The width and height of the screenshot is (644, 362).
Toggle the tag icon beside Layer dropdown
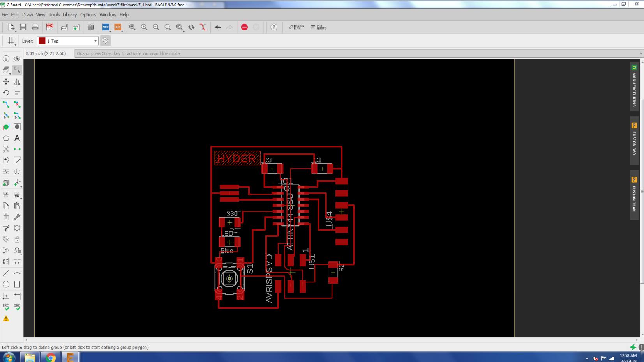[105, 41]
